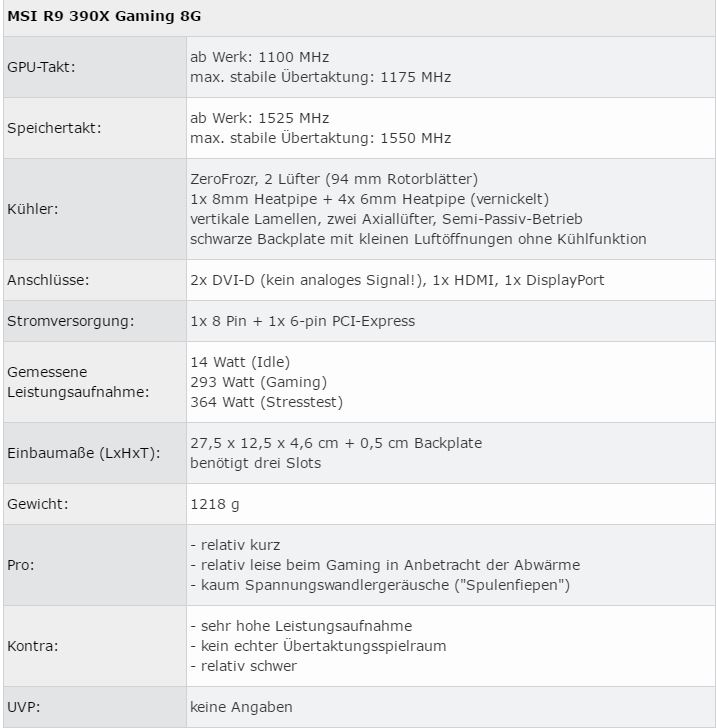The image size is (716, 728).
Task: Select the Einbaumaße (LxHxT) label
Action: (84, 453)
